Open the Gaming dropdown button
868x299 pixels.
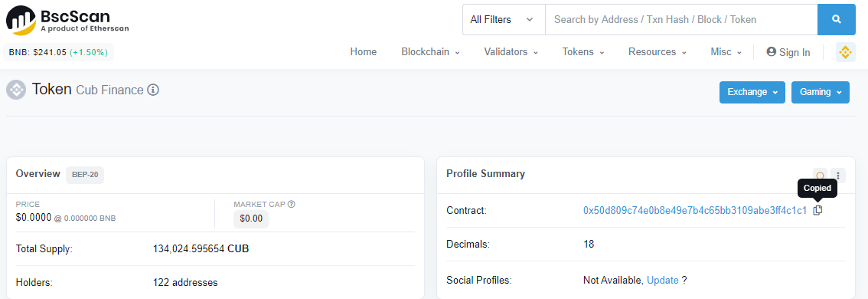point(821,92)
